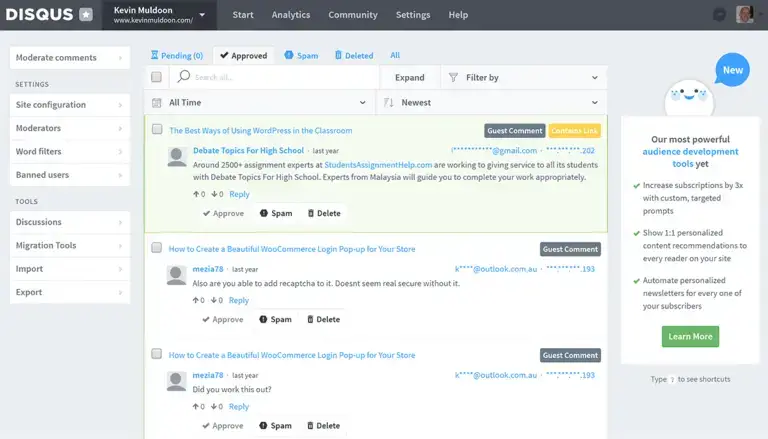The height and width of the screenshot is (439, 768).
Task: Switch to the Pending (0) tab
Action: tap(177, 55)
